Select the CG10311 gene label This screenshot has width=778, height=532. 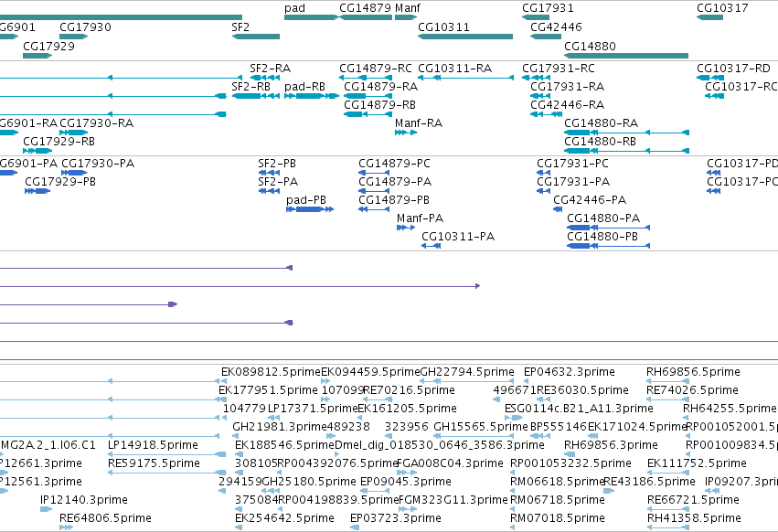[443, 27]
